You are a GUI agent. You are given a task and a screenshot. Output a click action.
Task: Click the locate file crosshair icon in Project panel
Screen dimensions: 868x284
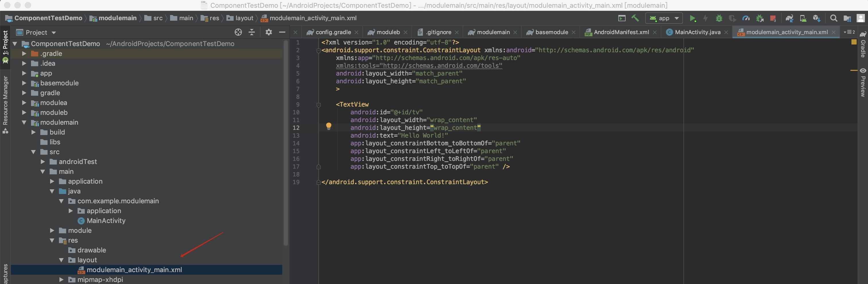point(238,32)
